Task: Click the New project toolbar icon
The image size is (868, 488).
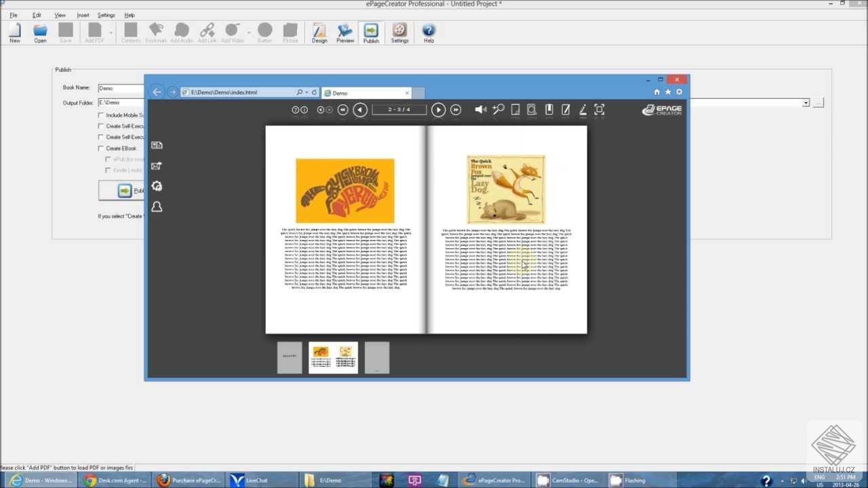Action: point(15,33)
